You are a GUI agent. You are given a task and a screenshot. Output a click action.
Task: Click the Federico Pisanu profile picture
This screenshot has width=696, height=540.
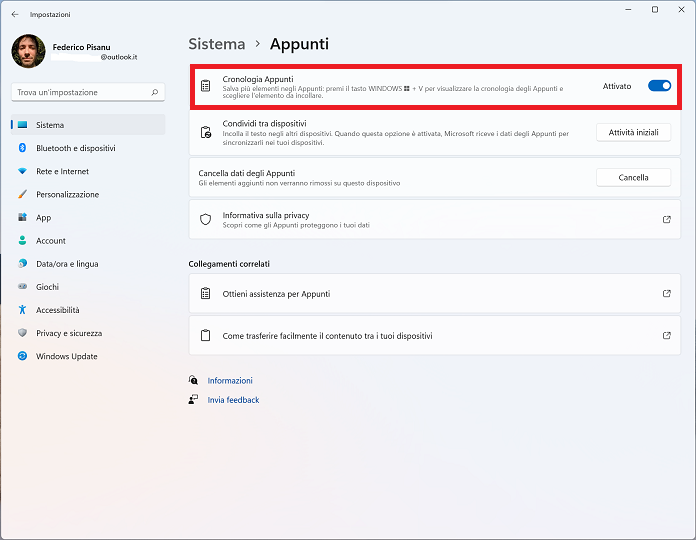click(28, 51)
